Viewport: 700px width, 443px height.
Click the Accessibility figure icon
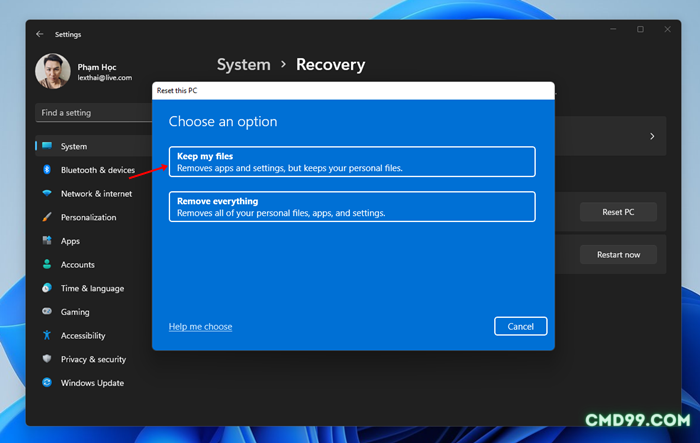click(x=47, y=335)
